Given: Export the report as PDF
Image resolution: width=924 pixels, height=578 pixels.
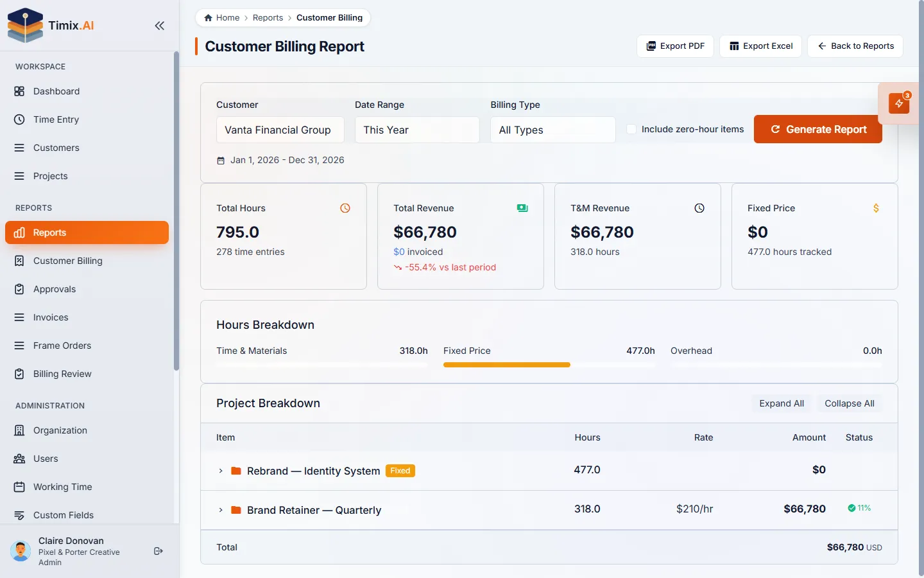Looking at the screenshot, I should coord(675,46).
